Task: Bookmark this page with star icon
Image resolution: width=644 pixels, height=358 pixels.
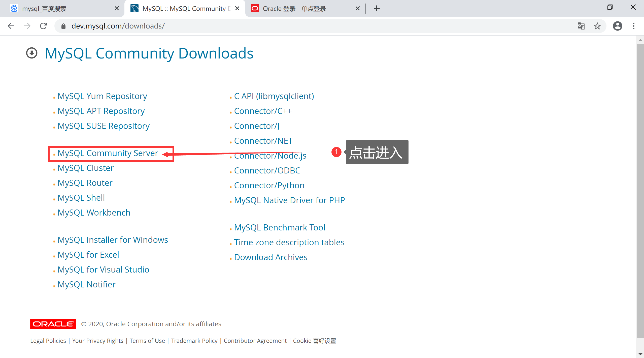Action: click(597, 26)
